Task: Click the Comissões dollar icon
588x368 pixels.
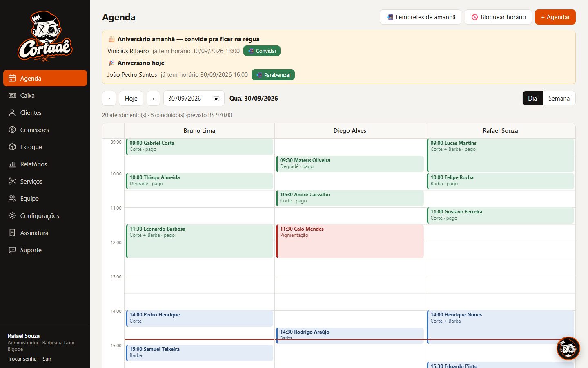Action: [12, 130]
